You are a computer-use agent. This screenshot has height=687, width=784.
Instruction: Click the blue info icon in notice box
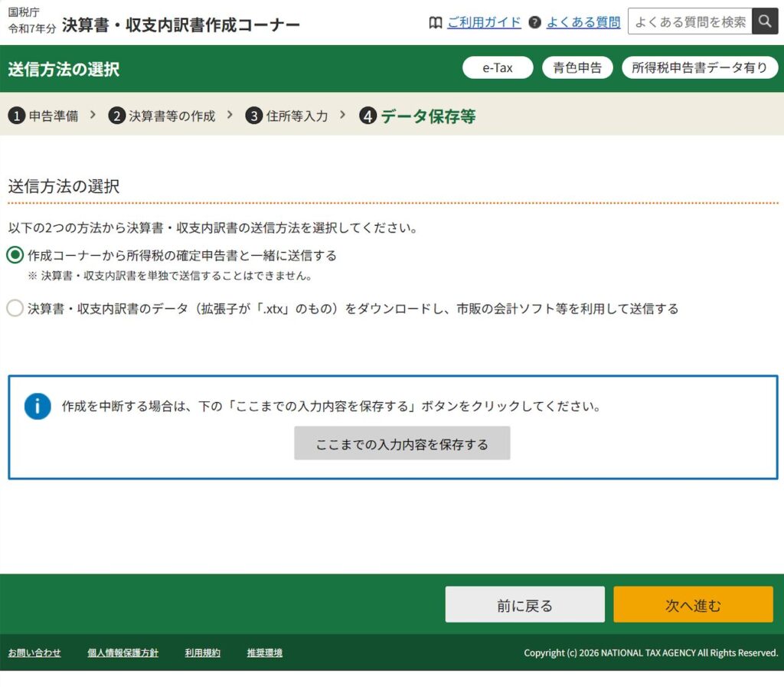[38, 407]
